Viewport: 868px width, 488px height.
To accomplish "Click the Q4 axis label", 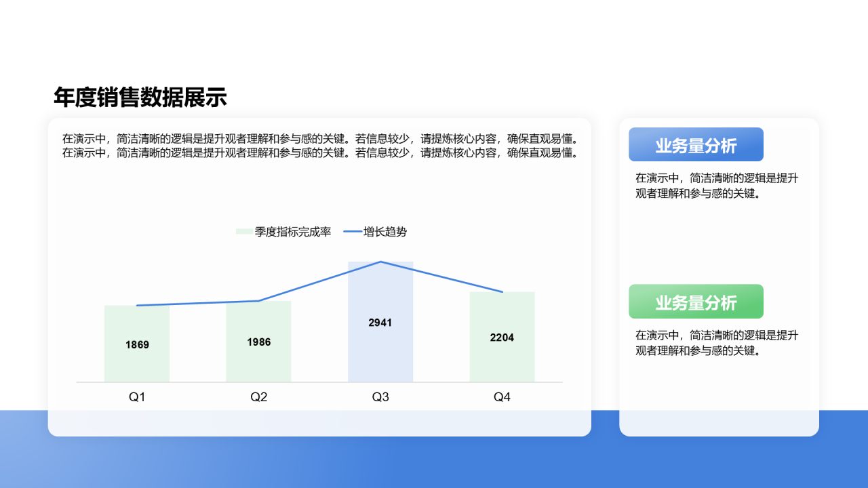I will 502,397.
